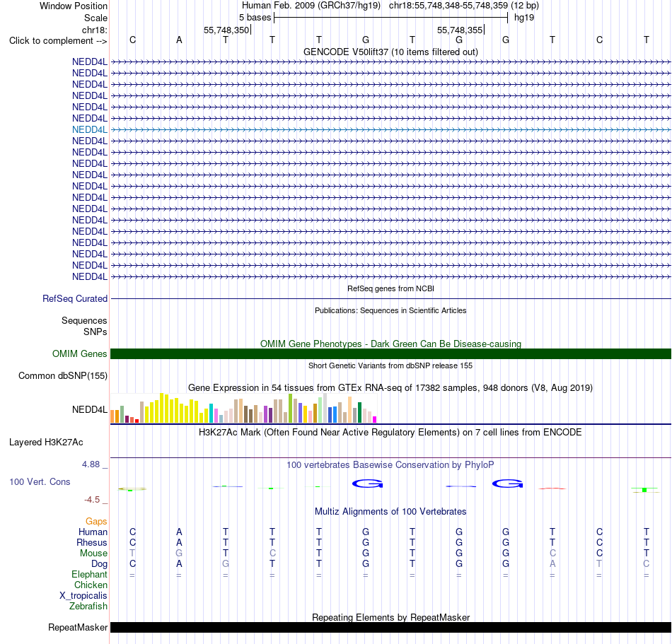Click the Dog species label
Viewport: 672px width, 644px height.
(100, 564)
